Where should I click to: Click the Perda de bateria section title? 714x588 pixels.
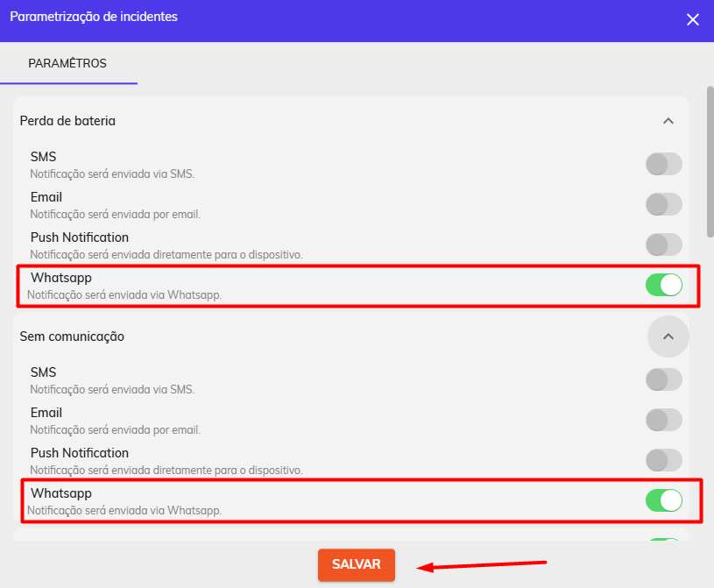pyautogui.click(x=67, y=121)
